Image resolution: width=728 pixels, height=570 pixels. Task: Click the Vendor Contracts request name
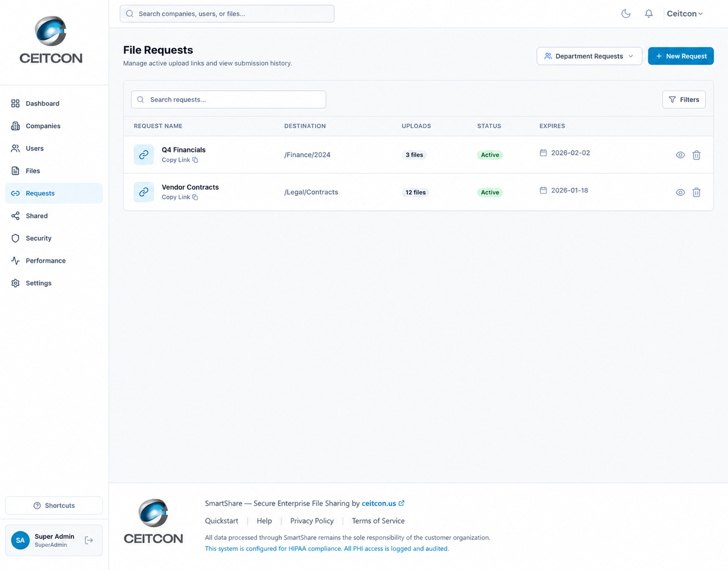point(190,187)
